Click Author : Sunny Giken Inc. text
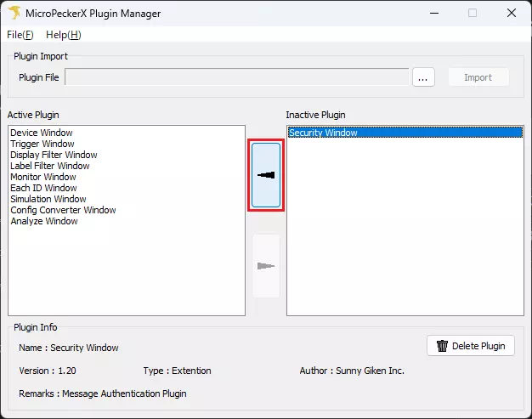The height and width of the screenshot is (419, 532). (x=352, y=371)
